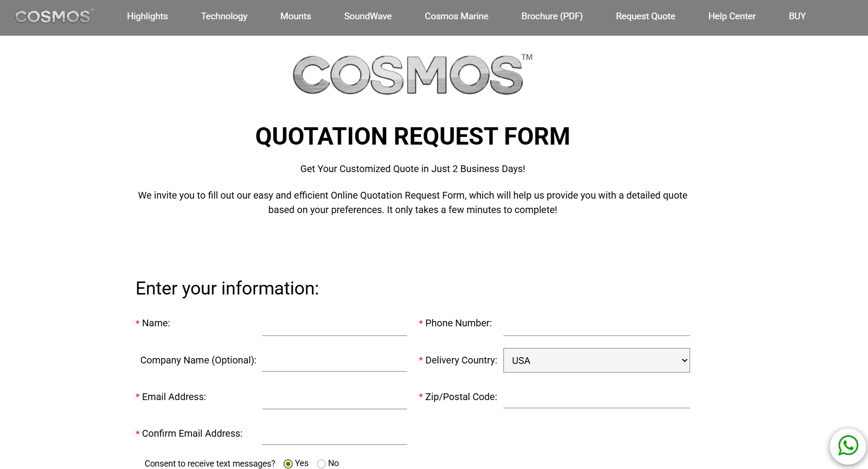
Task: Enable consent to receive text messages
Action: pos(288,463)
